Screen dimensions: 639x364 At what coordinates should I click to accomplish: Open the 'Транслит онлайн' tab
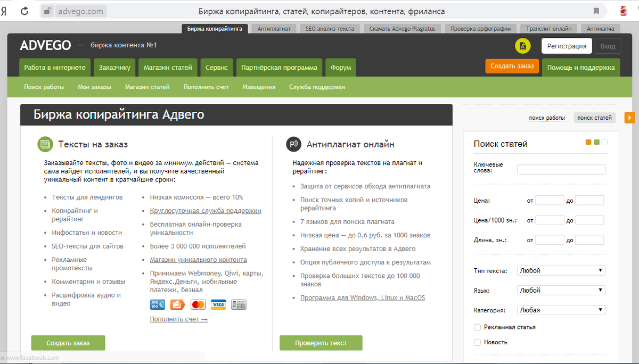pyautogui.click(x=549, y=29)
